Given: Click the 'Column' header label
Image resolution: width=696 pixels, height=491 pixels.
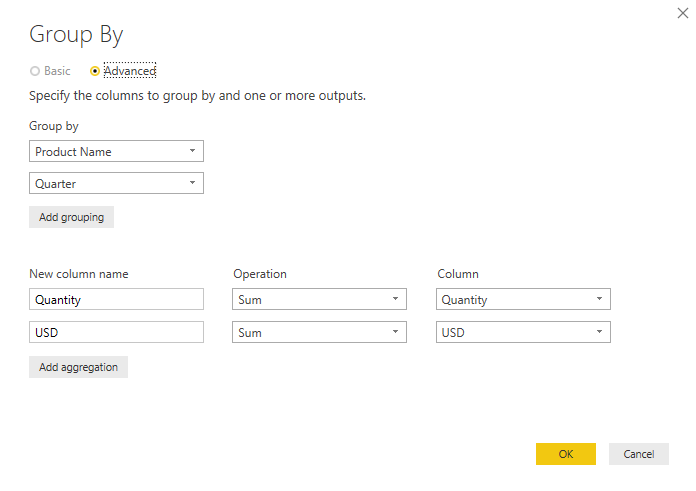Looking at the screenshot, I should point(458,274).
